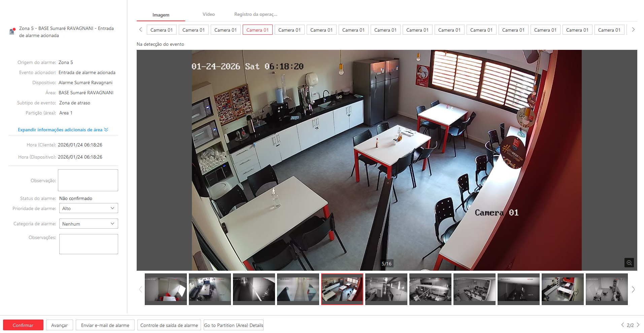The width and height of the screenshot is (644, 333).
Task: Click the alarm siren icon beside Zona 5
Action: click(12, 31)
